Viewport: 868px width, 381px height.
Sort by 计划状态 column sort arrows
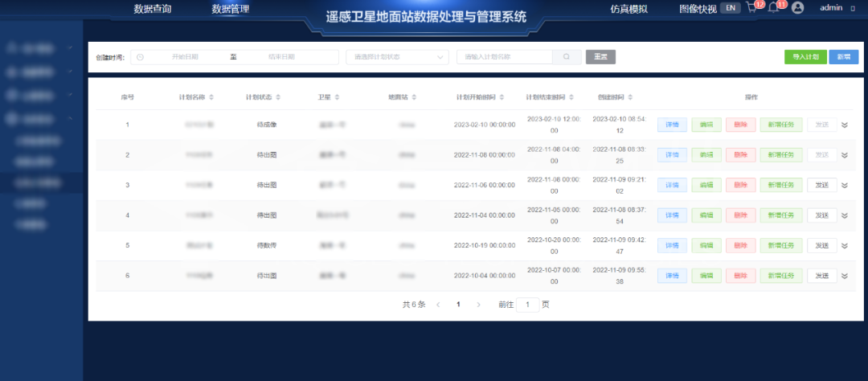point(278,97)
